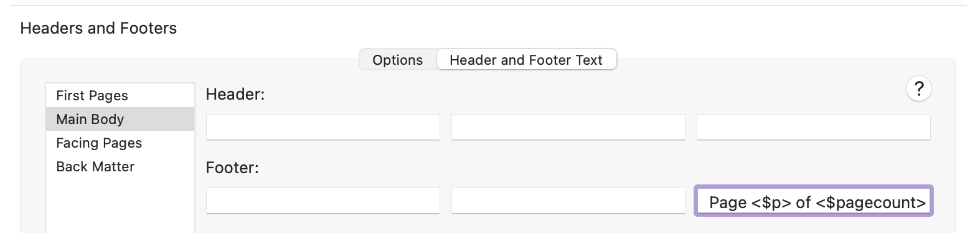This screenshot has width=980, height=233.
Task: Click the "Header:" label
Action: point(235,94)
